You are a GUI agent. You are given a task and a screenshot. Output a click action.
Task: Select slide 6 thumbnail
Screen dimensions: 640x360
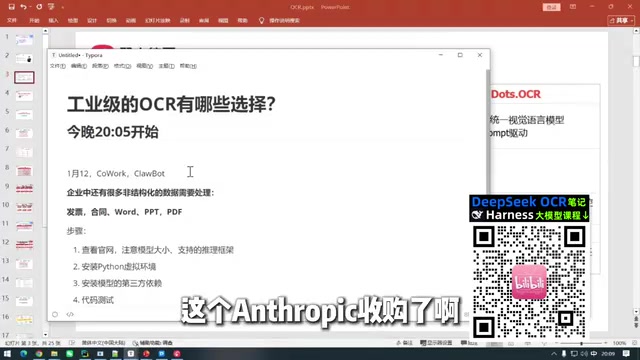(x=24, y=133)
